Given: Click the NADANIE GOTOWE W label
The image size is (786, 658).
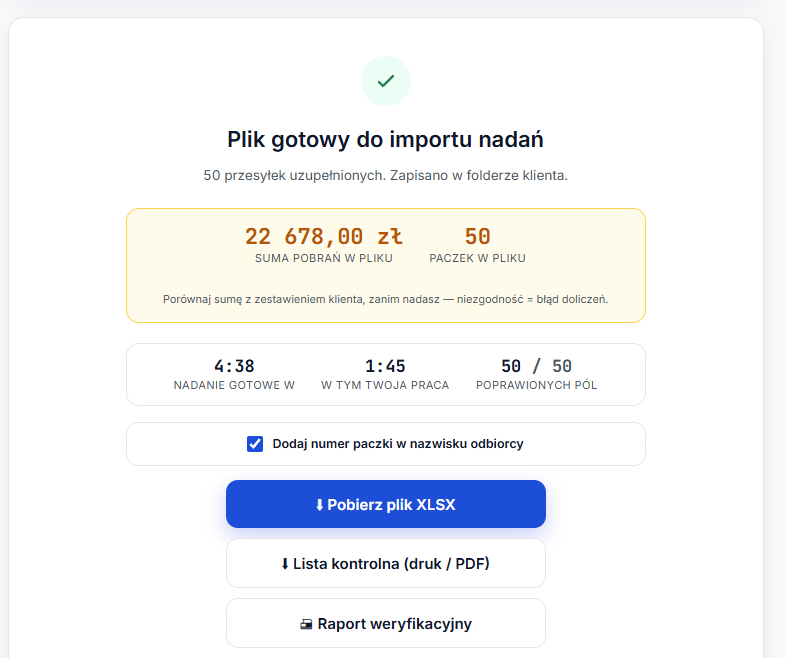Looking at the screenshot, I should (x=234, y=385).
